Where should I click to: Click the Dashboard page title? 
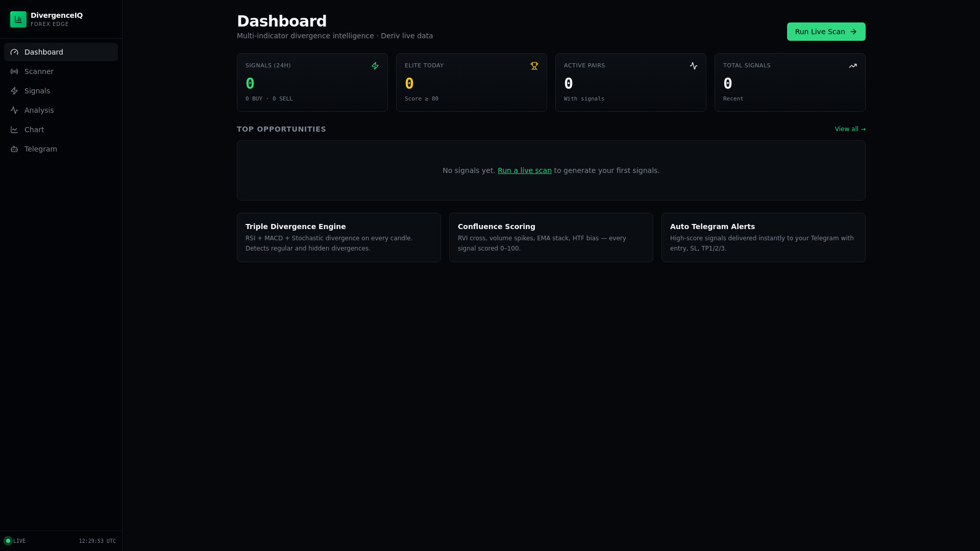(x=282, y=21)
